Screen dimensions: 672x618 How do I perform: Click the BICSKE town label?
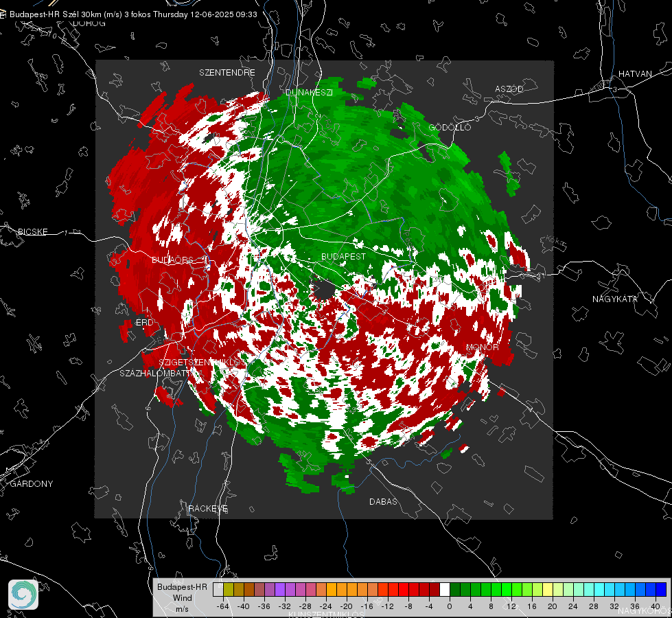click(33, 231)
